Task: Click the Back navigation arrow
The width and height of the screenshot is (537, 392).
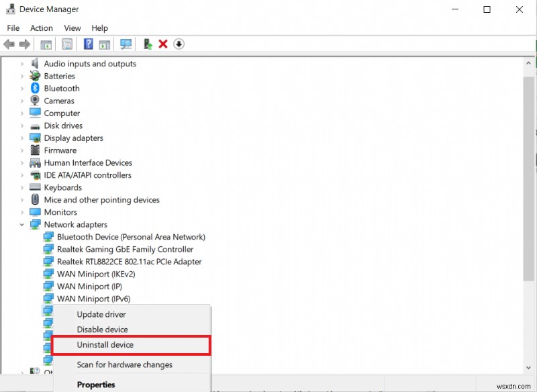Action: 9,44
